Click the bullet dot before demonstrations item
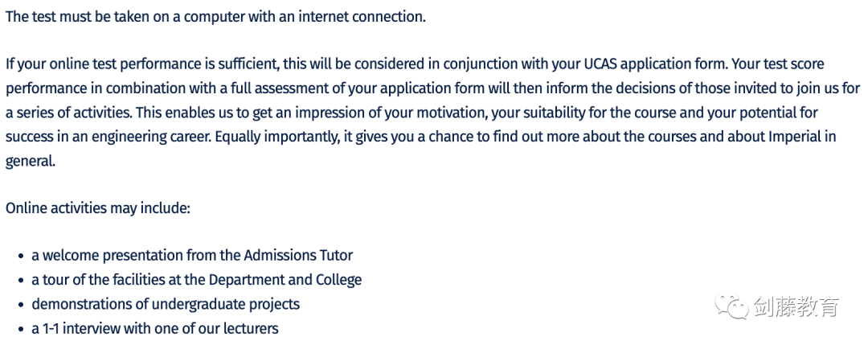The image size is (868, 345). coord(21,305)
